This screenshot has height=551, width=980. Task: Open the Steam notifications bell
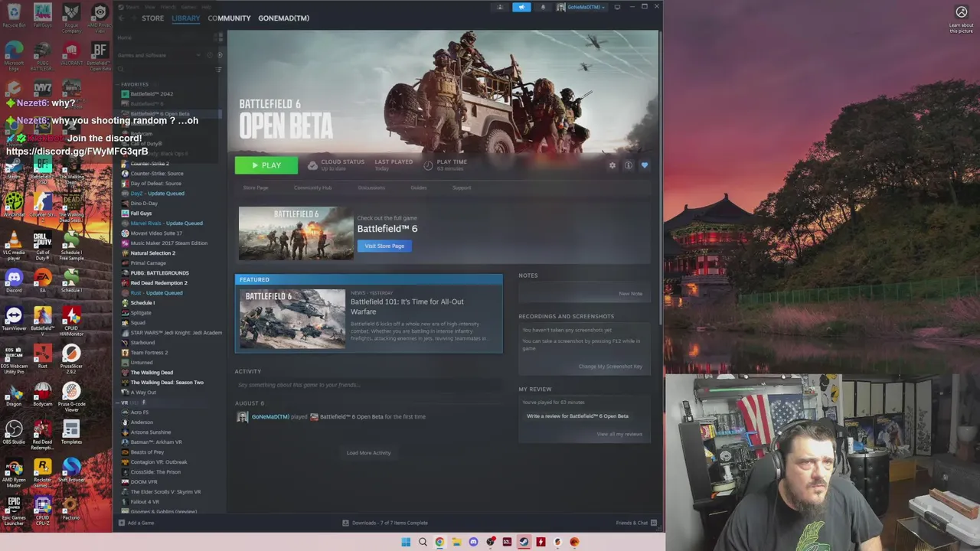pyautogui.click(x=543, y=7)
